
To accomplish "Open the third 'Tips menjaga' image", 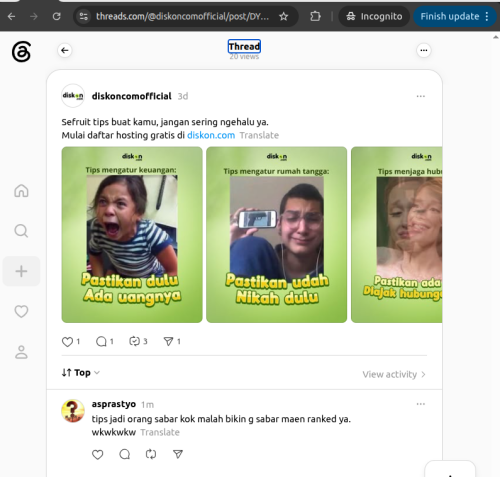I will (x=397, y=235).
